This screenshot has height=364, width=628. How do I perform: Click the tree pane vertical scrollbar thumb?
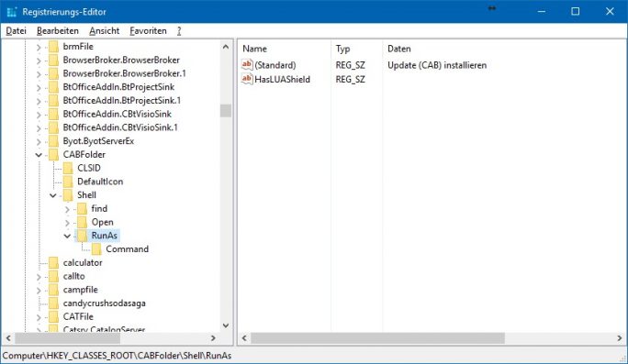click(x=226, y=110)
